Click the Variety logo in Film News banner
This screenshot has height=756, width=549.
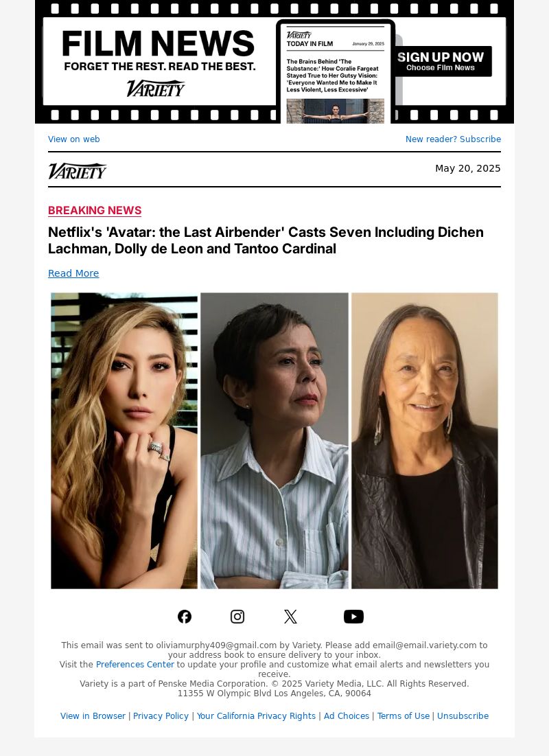pos(156,88)
